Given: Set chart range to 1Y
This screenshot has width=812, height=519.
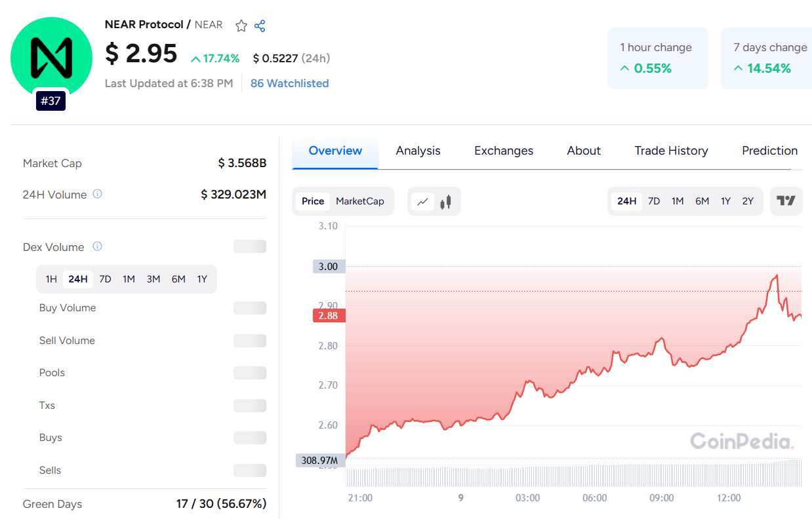Looking at the screenshot, I should point(725,201).
